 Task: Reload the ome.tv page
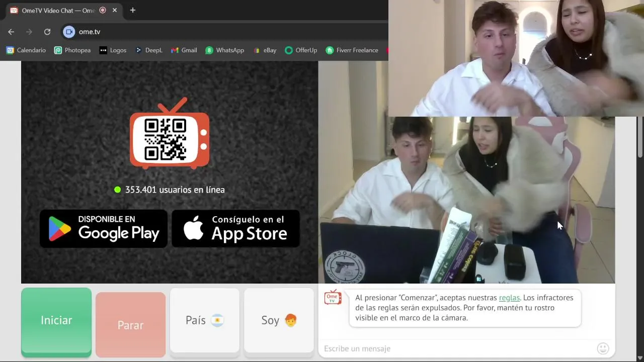click(47, 32)
